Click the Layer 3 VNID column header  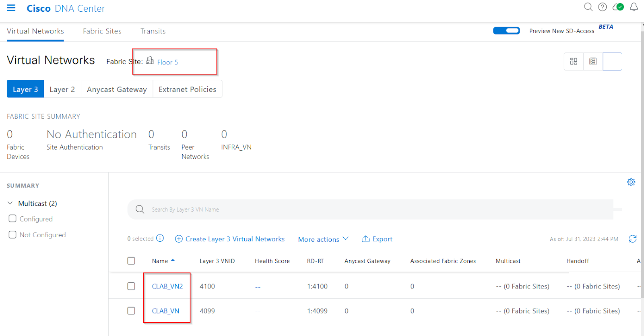point(217,261)
